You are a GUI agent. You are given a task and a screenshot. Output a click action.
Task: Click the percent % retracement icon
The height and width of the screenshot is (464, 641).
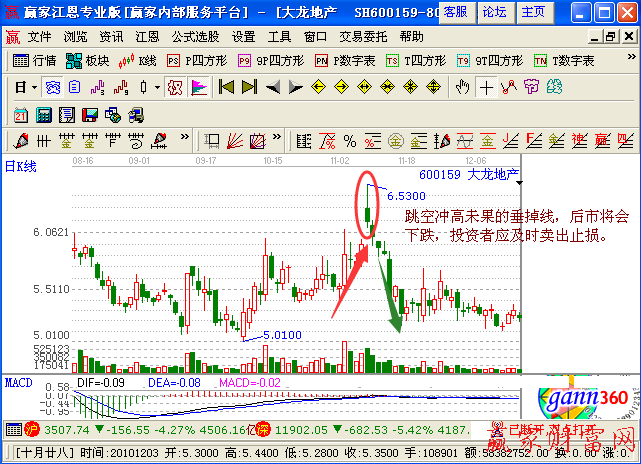pyautogui.click(x=350, y=141)
